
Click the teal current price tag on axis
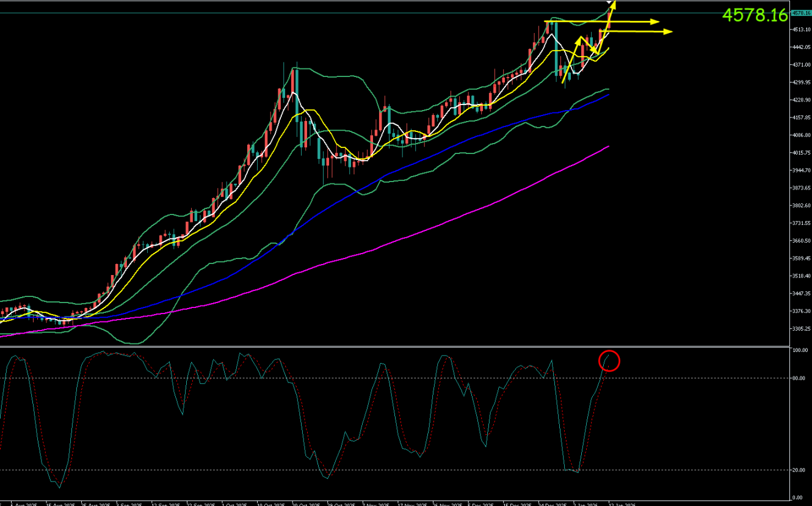[x=800, y=13]
